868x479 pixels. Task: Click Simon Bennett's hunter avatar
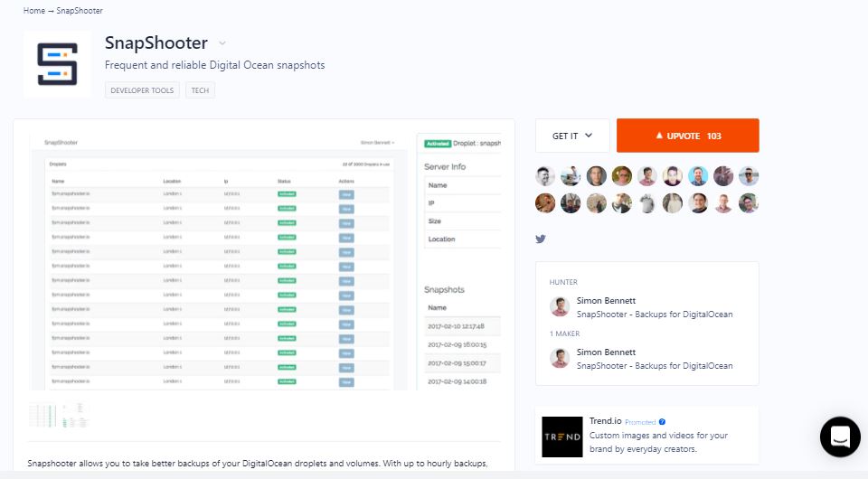(560, 306)
